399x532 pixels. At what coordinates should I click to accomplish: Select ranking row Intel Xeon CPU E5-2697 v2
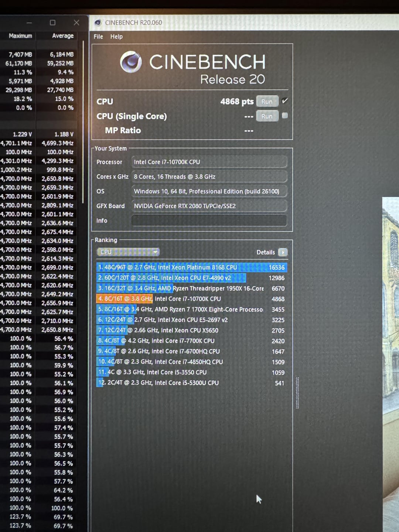pos(192,320)
